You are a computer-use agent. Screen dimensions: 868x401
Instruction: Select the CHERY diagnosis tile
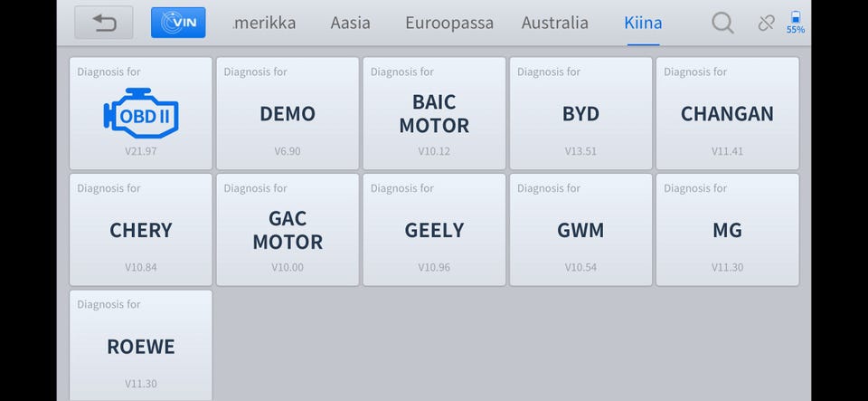141,230
